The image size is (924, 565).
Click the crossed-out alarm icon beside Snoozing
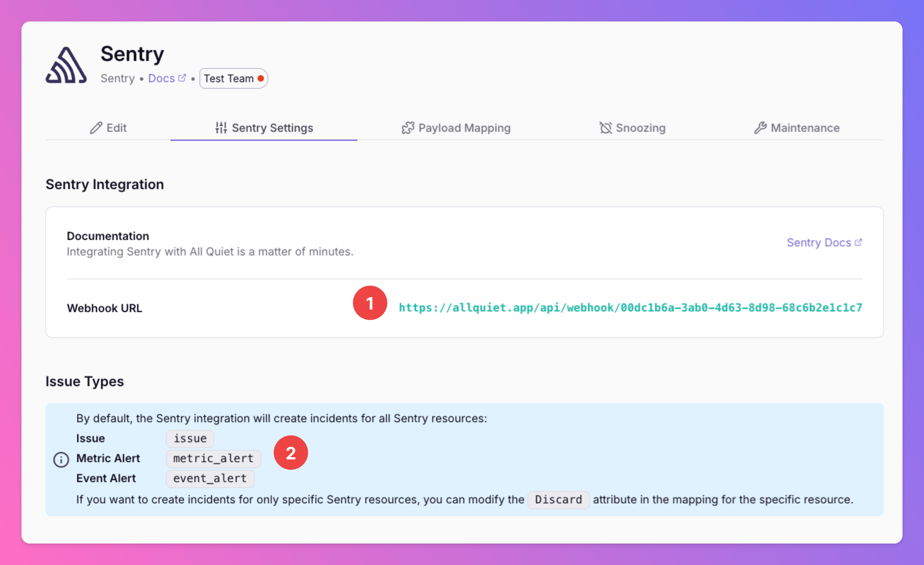(605, 128)
